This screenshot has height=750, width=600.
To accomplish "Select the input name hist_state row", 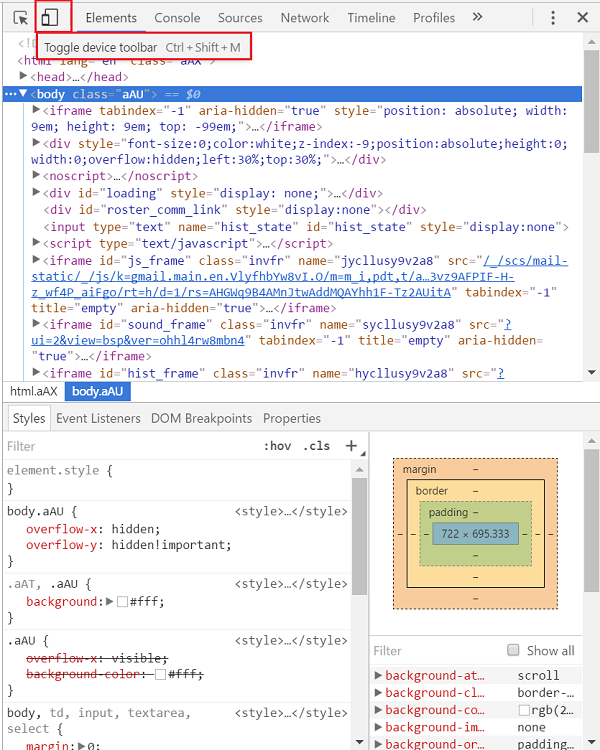I will pyautogui.click(x=306, y=226).
